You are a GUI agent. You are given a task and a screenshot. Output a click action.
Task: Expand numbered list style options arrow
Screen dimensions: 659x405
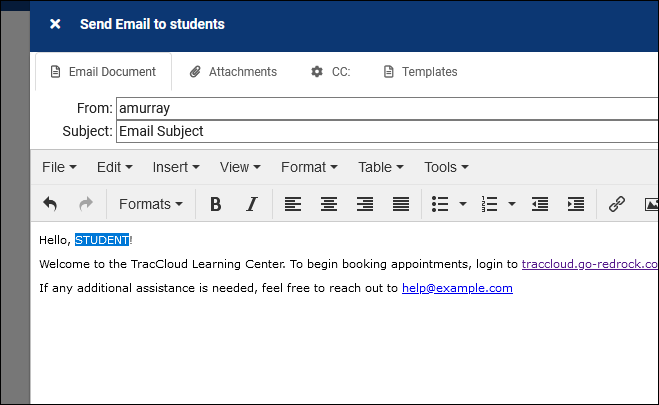click(x=512, y=204)
